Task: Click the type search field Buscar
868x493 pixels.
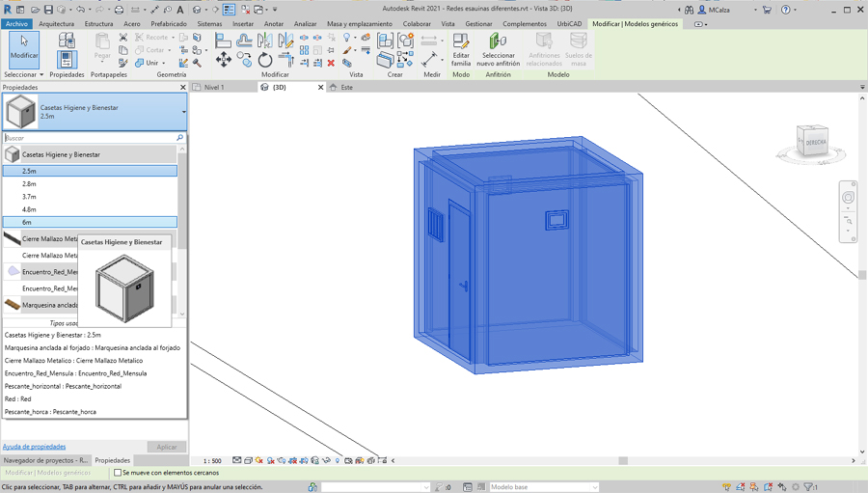Action: 90,138
